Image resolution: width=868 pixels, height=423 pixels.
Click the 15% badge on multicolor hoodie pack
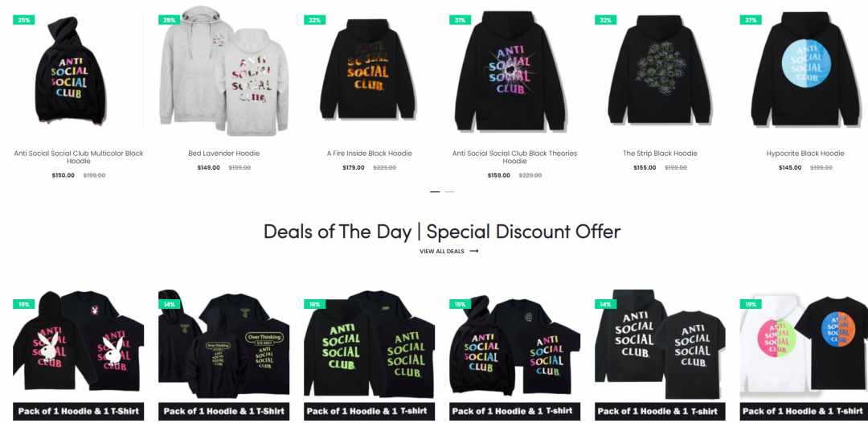pos(460,304)
